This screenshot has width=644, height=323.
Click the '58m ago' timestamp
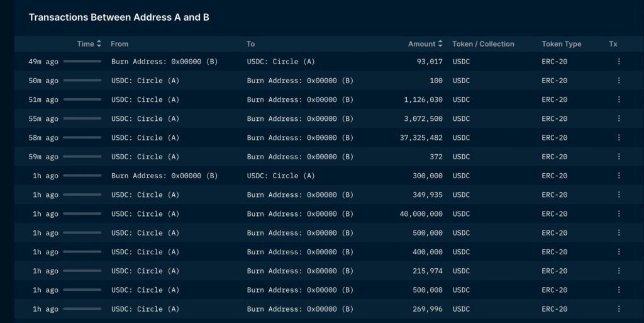click(x=43, y=138)
